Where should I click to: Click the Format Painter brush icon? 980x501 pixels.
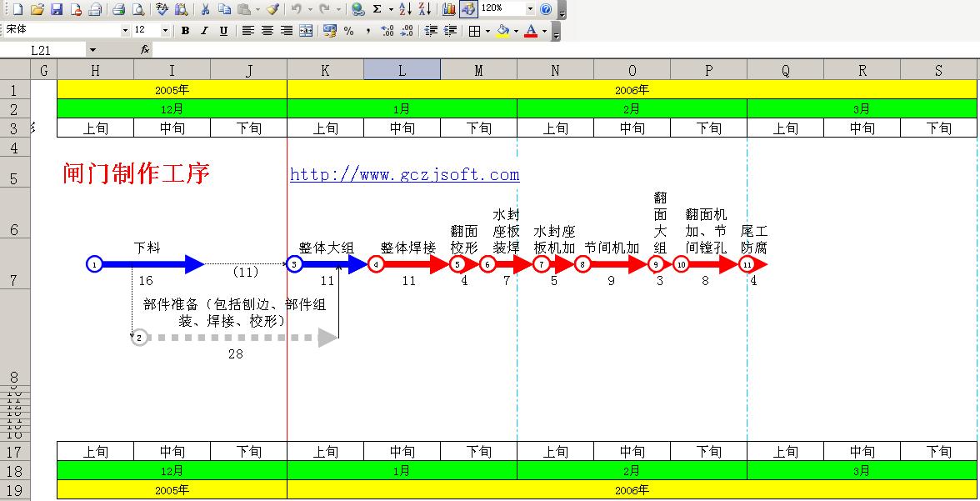tap(272, 9)
